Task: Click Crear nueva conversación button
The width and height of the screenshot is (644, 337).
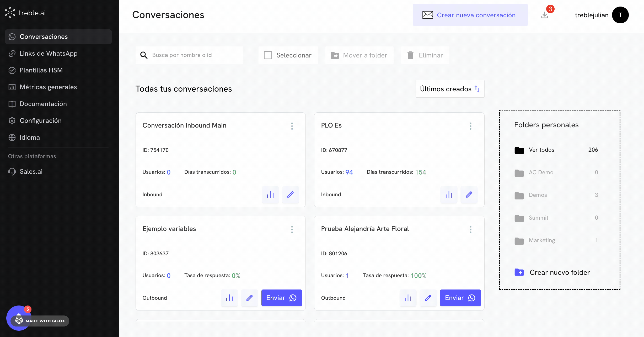Action: pyautogui.click(x=470, y=15)
